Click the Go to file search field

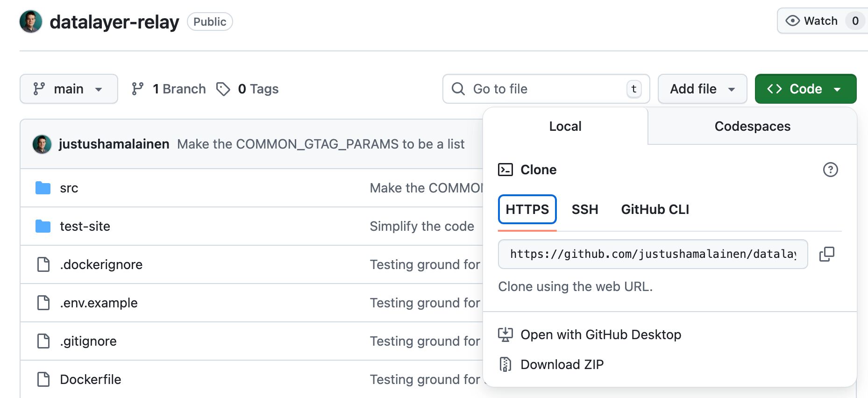(x=542, y=89)
